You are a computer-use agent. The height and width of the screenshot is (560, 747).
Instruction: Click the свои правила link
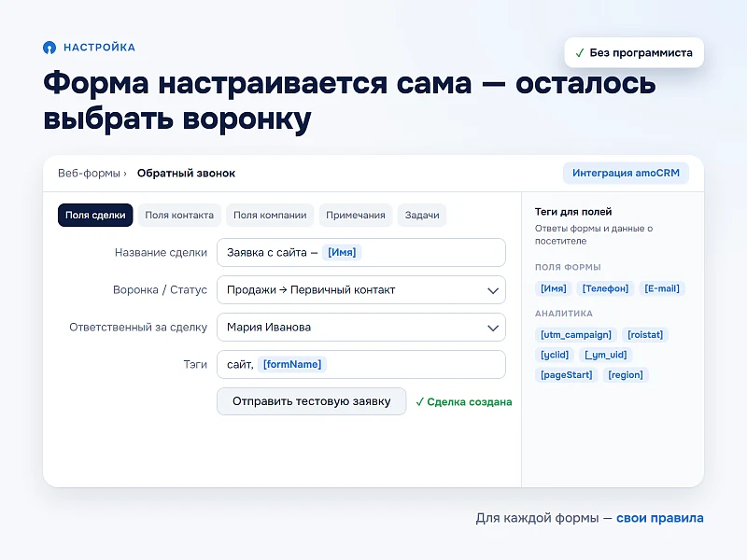[660, 518]
